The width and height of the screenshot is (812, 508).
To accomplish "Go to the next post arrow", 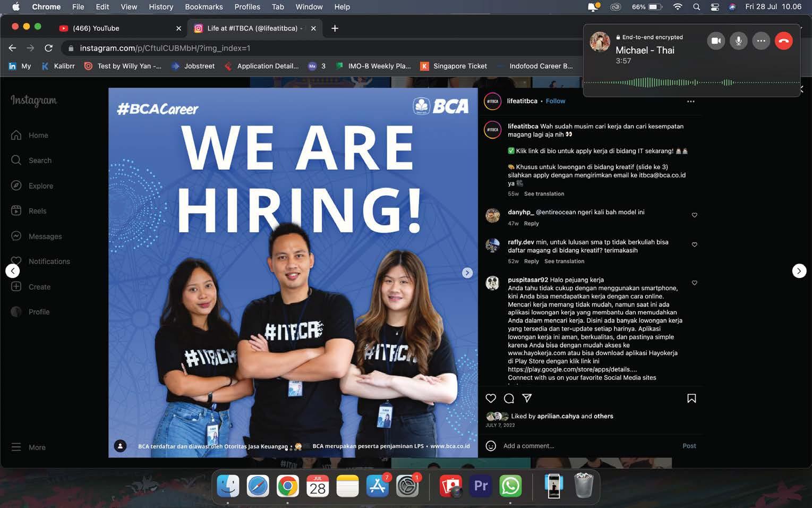I will [x=799, y=271].
